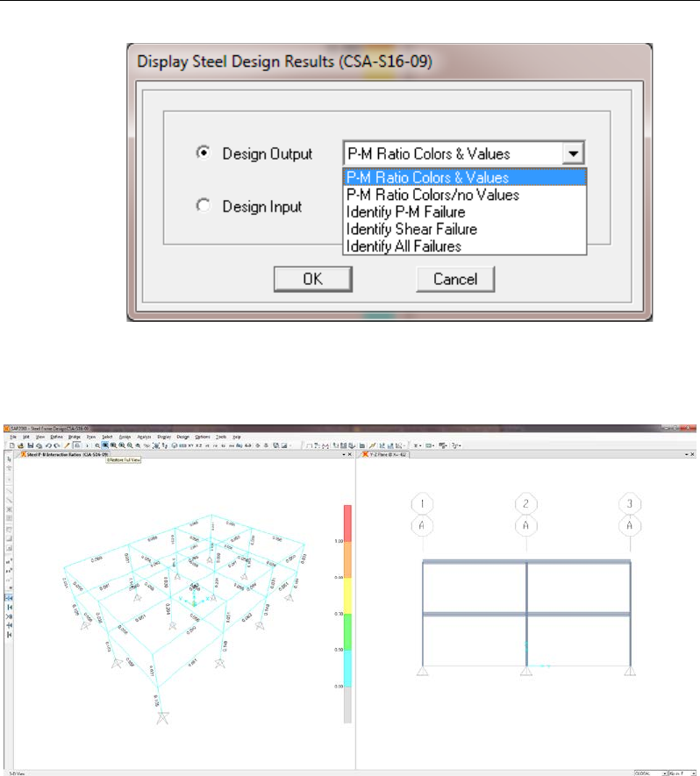The height and width of the screenshot is (776, 700).
Task: Open the Design menu in SAP2000
Action: (183, 437)
